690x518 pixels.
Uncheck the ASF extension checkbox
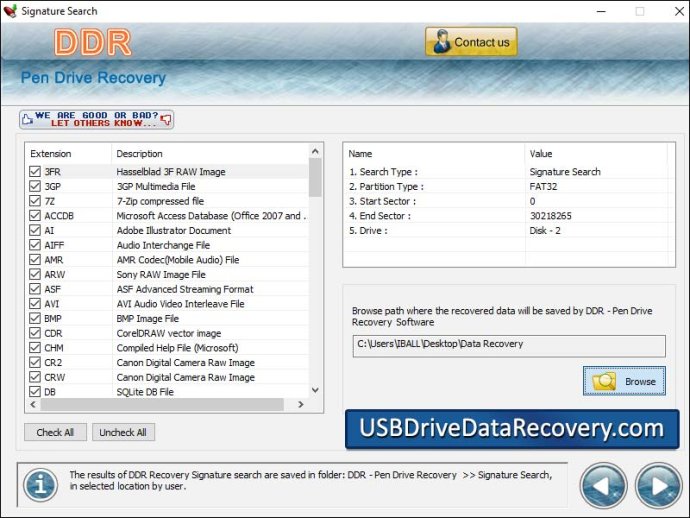click(35, 289)
